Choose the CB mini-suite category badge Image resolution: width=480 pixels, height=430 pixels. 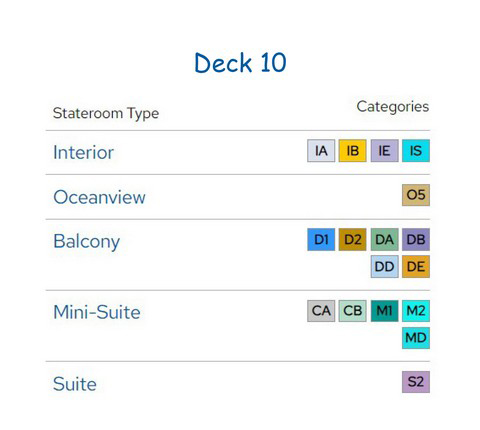click(352, 311)
